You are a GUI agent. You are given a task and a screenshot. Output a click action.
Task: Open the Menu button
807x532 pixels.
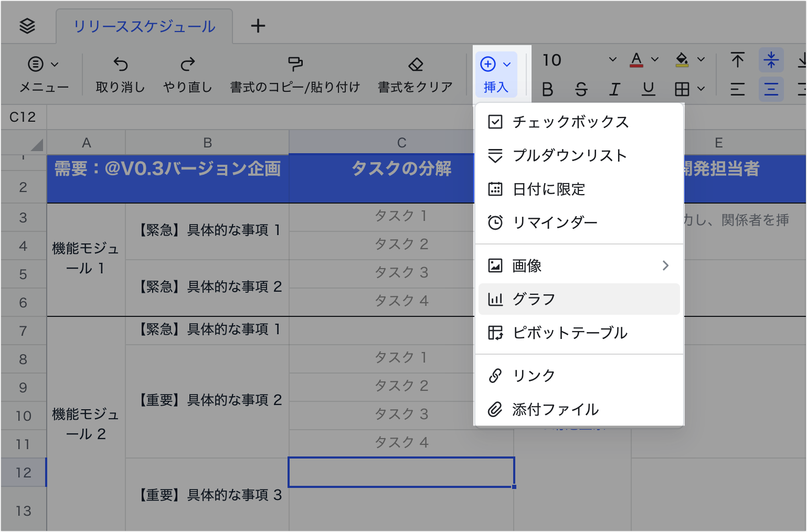click(44, 73)
